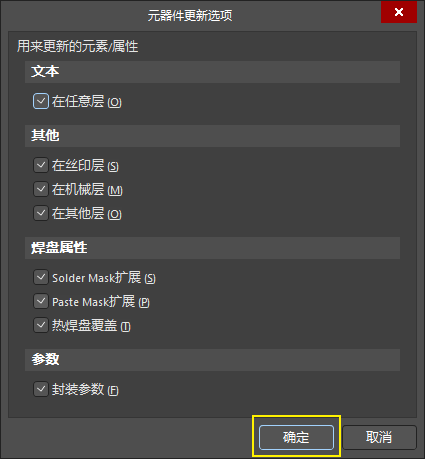
Task: Uncheck the Solder Mask扩展 checkbox
Action: click(x=41, y=277)
